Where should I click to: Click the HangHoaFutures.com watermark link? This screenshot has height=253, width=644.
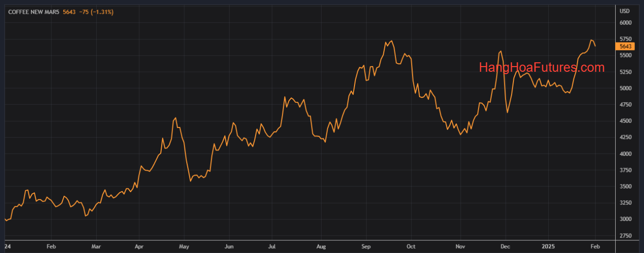(x=541, y=68)
